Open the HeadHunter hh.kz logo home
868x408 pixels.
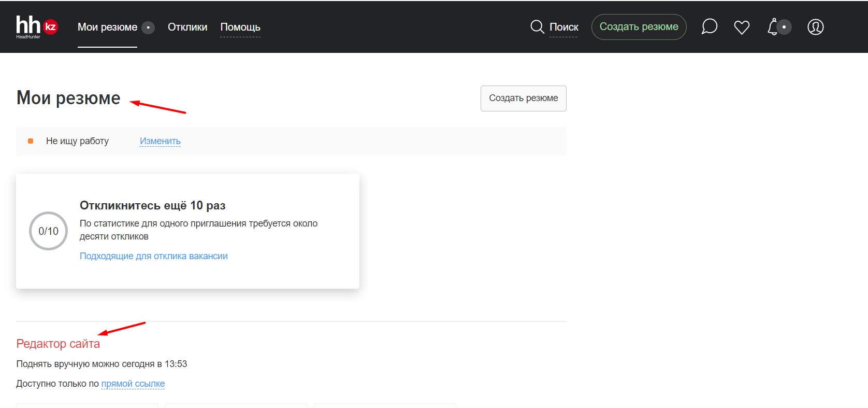point(37,27)
